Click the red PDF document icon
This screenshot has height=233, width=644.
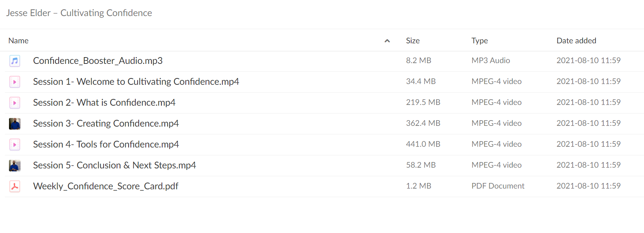click(15, 186)
